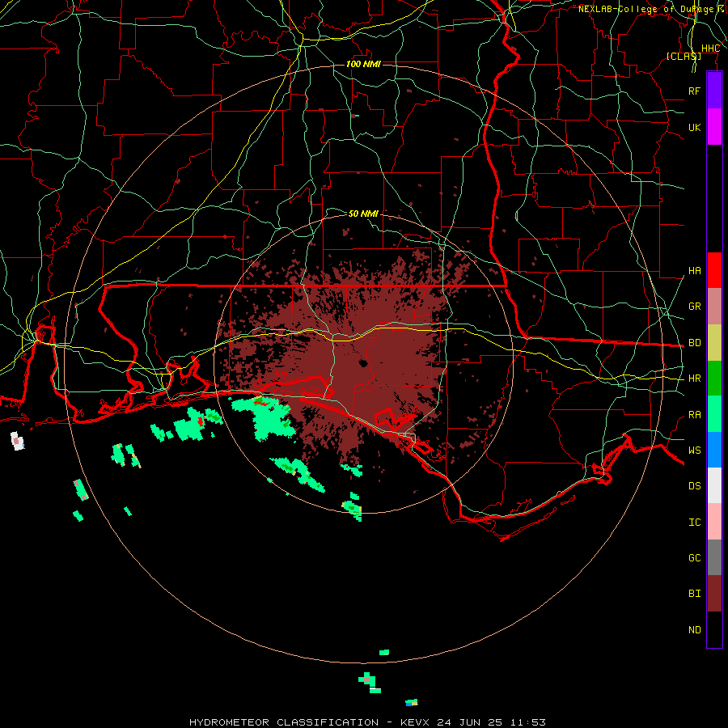Click the 24 JUN 25 date text
This screenshot has height=728, width=728.
pos(470,722)
